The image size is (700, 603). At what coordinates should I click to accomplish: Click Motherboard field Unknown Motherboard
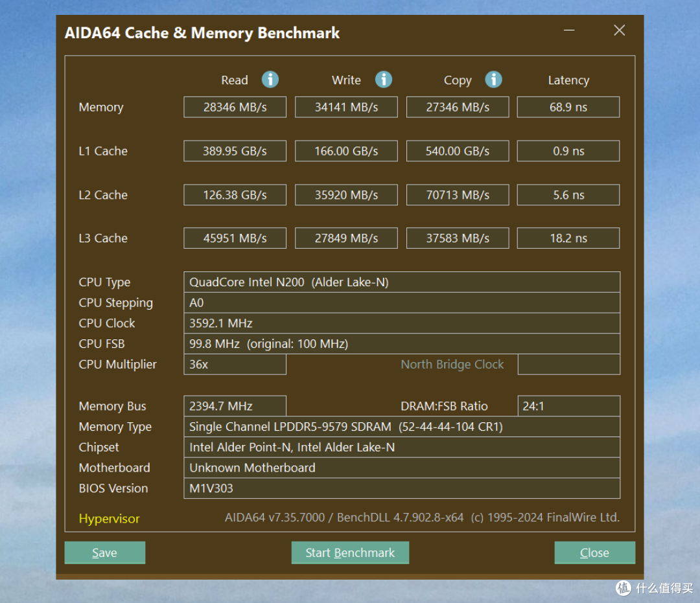tap(402, 468)
